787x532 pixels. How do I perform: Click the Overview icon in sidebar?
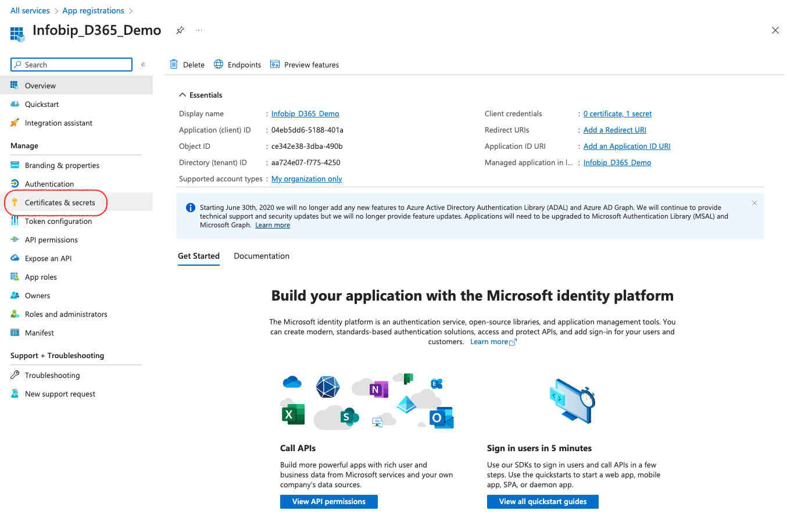pyautogui.click(x=15, y=85)
